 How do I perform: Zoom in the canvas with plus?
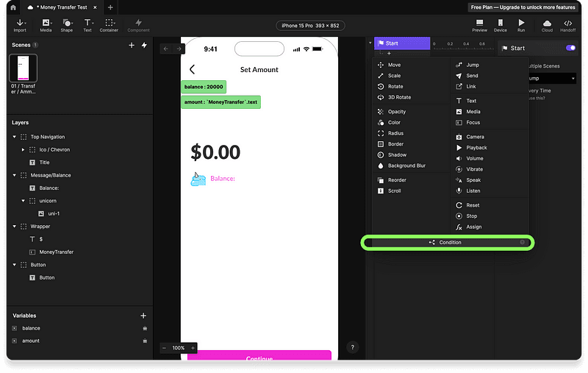(193, 348)
